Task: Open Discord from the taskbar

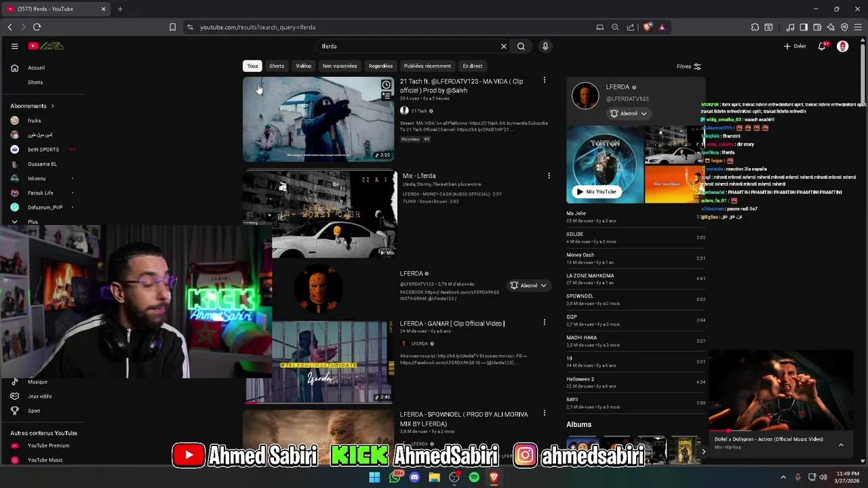Action: coord(414,477)
